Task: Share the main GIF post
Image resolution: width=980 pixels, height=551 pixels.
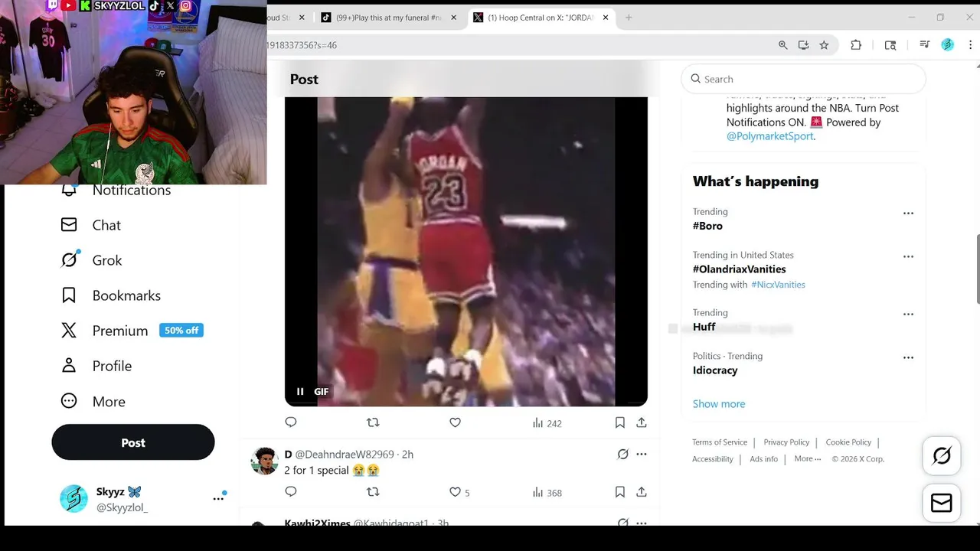Action: point(642,422)
